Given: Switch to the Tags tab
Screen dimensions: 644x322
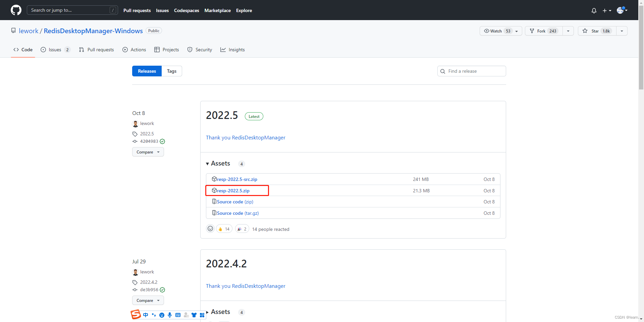Looking at the screenshot, I should point(172,71).
